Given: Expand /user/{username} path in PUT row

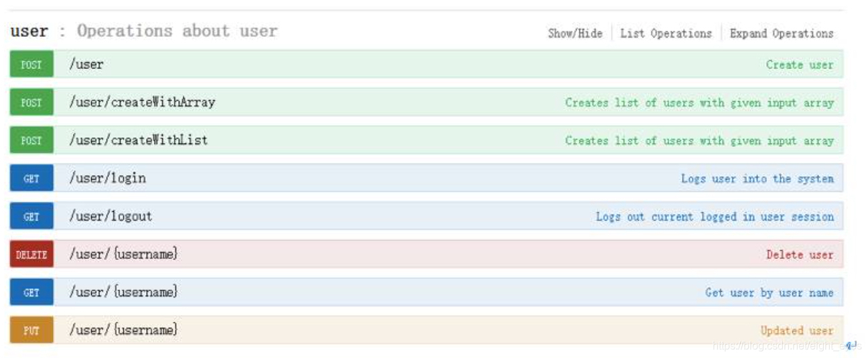Looking at the screenshot, I should pyautogui.click(x=123, y=330).
